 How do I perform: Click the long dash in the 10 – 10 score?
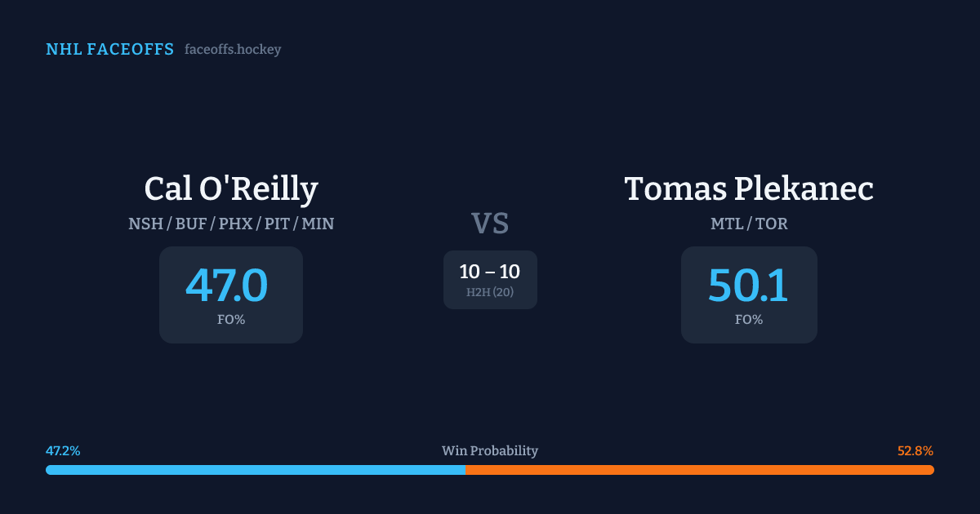click(x=490, y=273)
